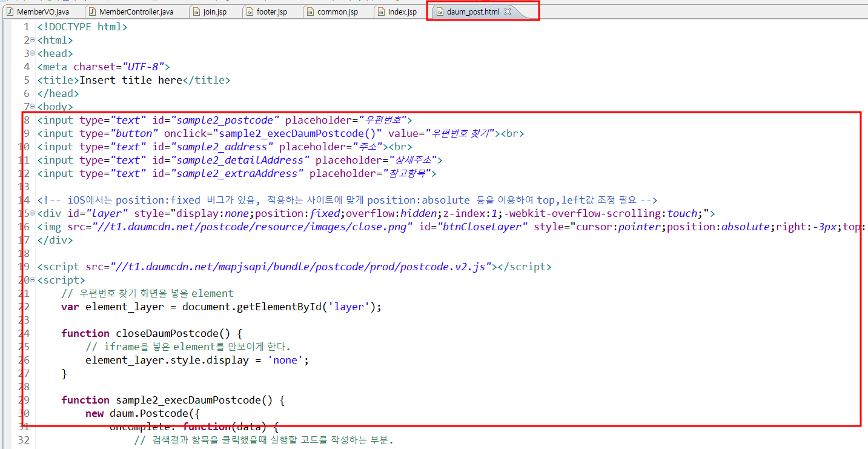Viewport: 868px width, 449px height.
Task: Go to the footer.jsp tab
Action: pos(271,12)
